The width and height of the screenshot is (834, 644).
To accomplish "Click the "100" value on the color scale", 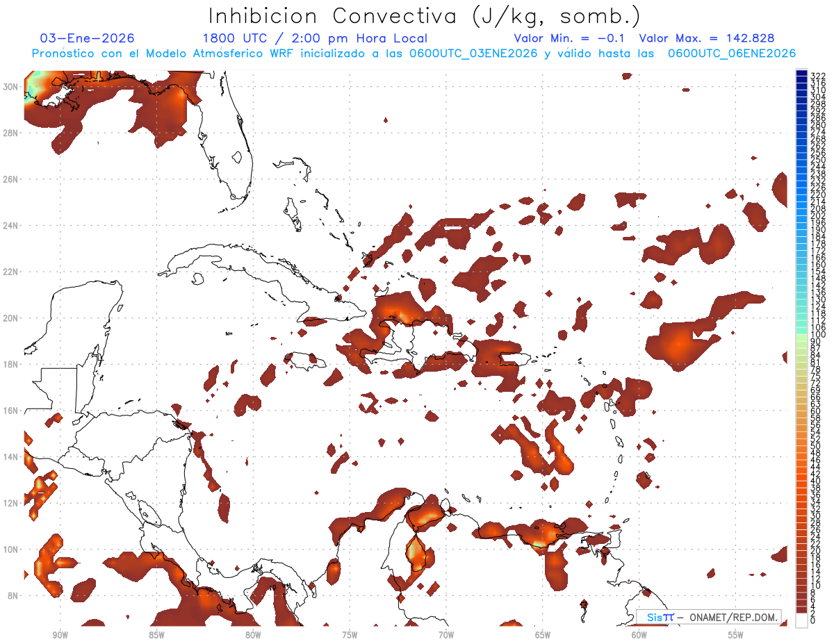I will pos(818,335).
